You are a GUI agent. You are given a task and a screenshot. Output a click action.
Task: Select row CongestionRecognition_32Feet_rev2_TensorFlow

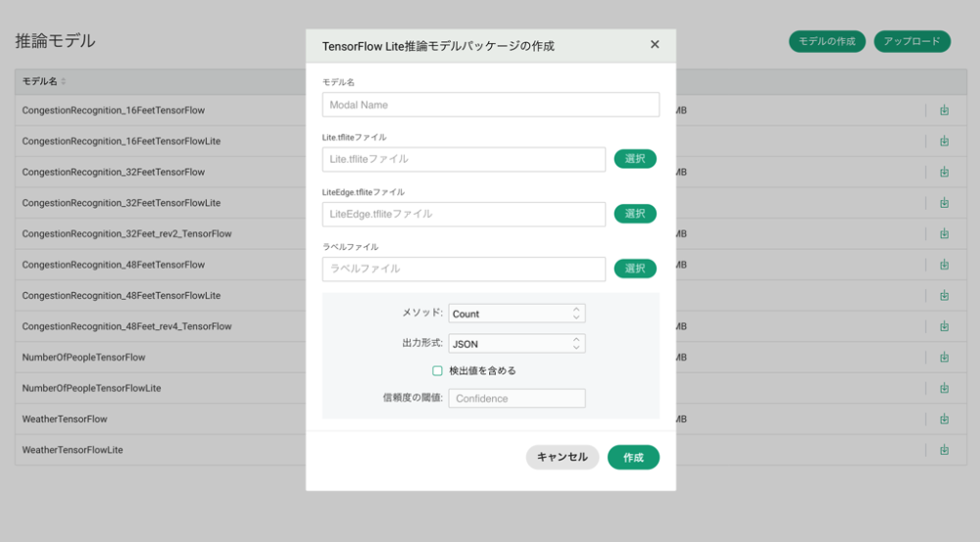[x=491, y=234]
